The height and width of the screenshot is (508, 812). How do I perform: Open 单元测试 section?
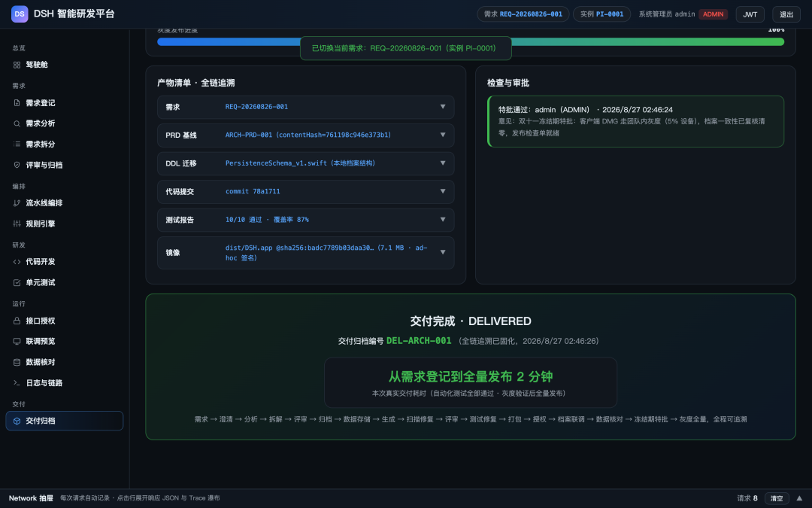tap(64, 282)
